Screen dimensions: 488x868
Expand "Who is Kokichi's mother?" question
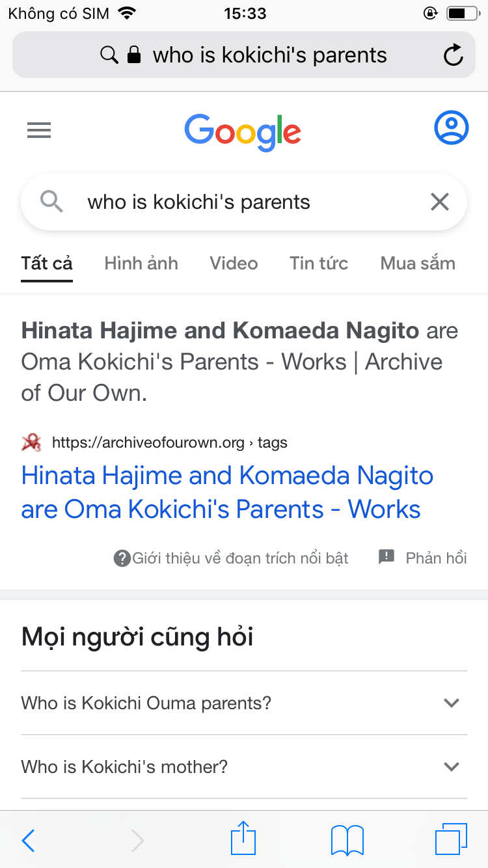point(244,766)
